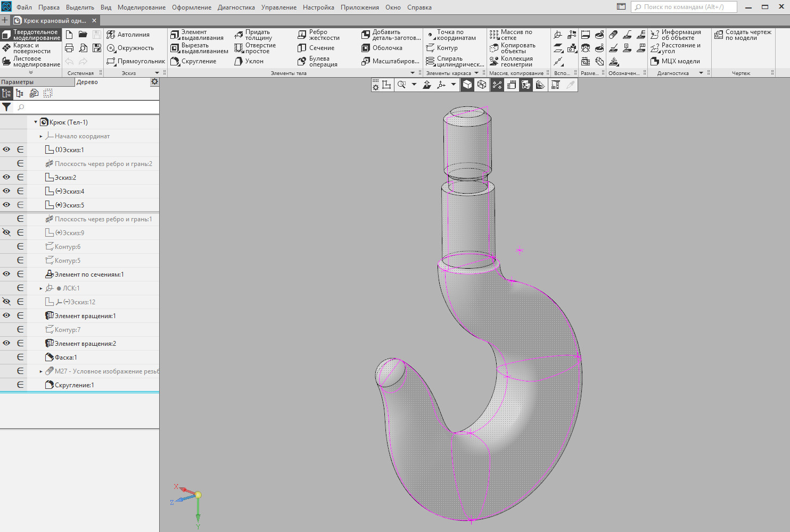Expand the Начало координат tree node
This screenshot has width=790, height=532.
[x=41, y=136]
